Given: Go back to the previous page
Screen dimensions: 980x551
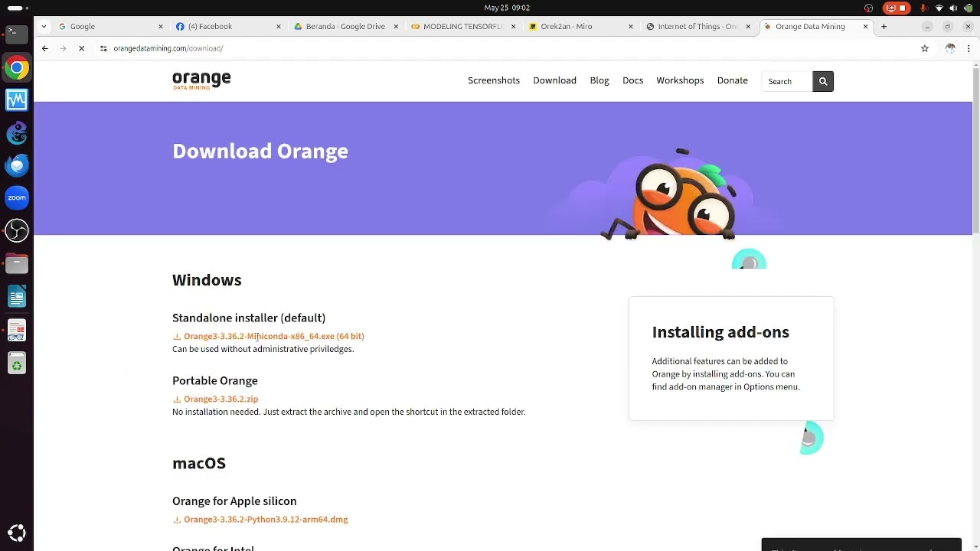Looking at the screenshot, I should [45, 48].
